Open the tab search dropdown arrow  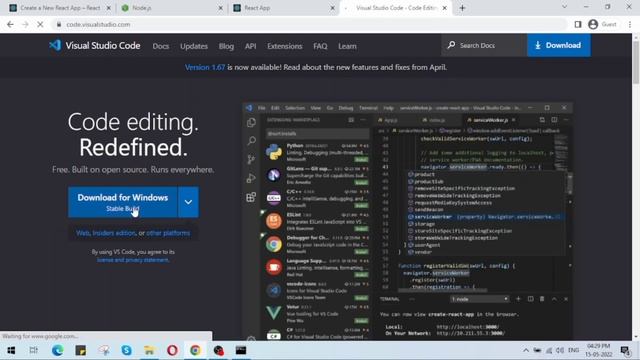[564, 7]
